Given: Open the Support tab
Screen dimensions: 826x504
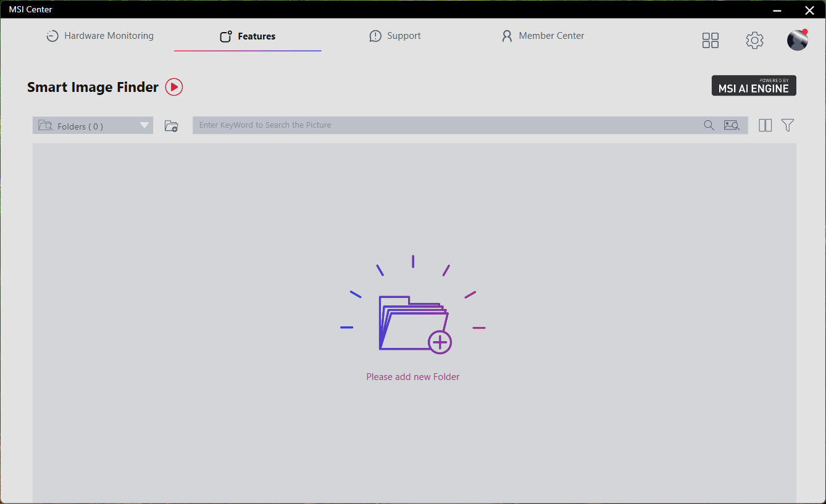Looking at the screenshot, I should (x=395, y=36).
